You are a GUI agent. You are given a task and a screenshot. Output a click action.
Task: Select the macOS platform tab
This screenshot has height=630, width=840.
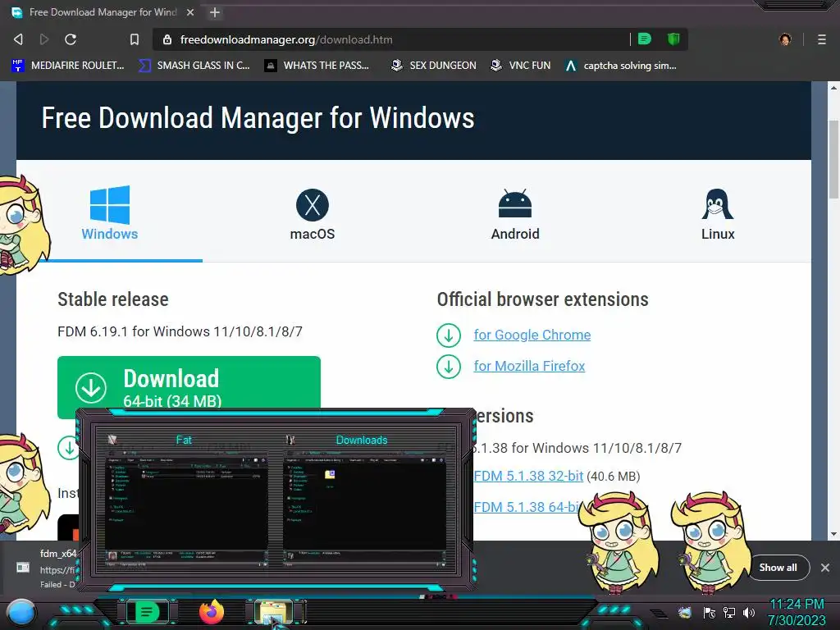(313, 214)
